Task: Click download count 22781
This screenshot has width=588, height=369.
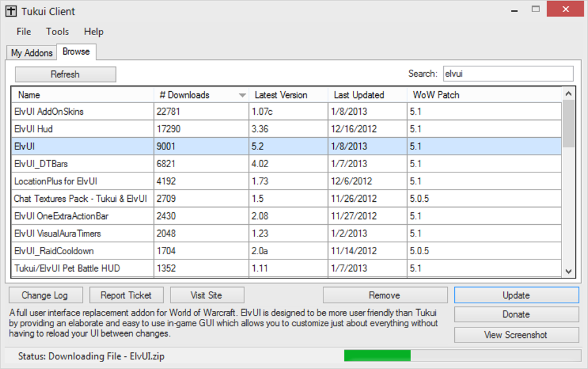Action: click(168, 111)
